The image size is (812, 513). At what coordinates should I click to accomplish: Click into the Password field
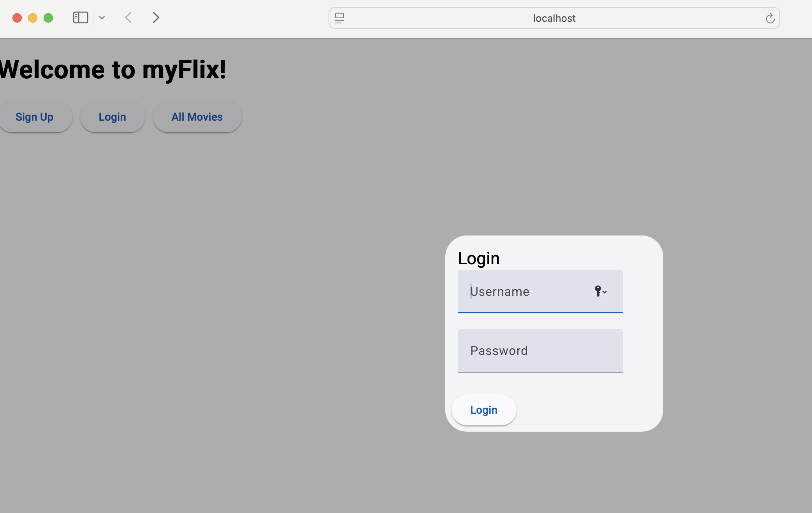[540, 351]
